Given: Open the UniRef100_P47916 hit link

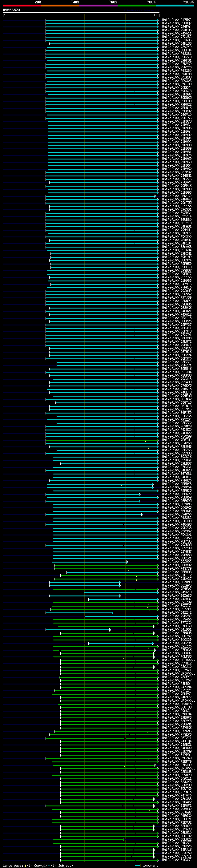Looking at the screenshot, I should [176, 284].
